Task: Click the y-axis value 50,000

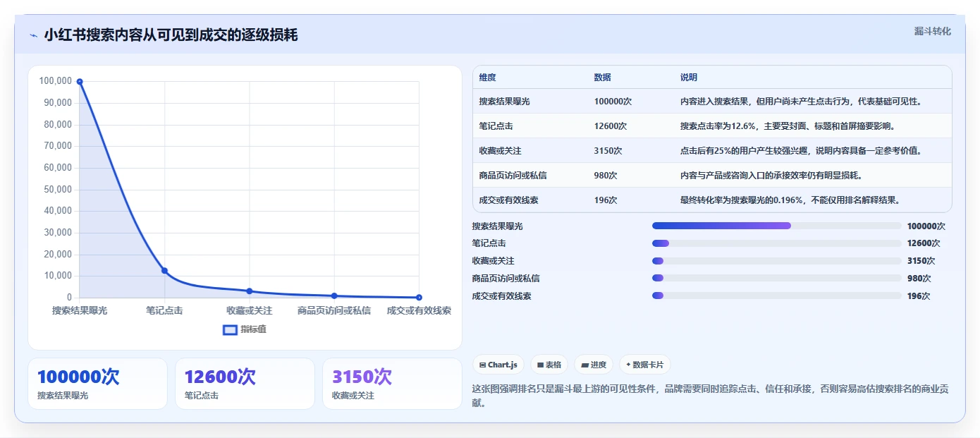Action: (58, 189)
